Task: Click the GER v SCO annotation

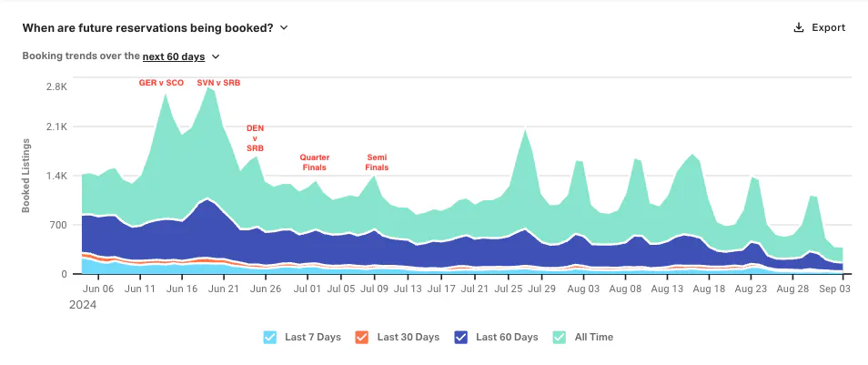Action: pyautogui.click(x=161, y=83)
